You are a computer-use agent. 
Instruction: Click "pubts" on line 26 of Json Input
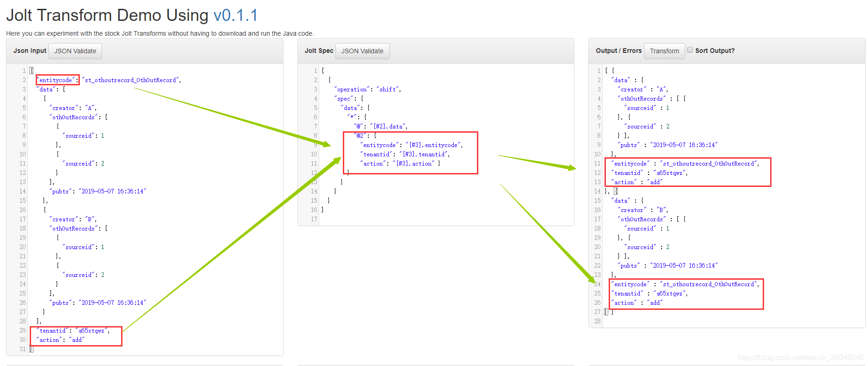(x=97, y=303)
